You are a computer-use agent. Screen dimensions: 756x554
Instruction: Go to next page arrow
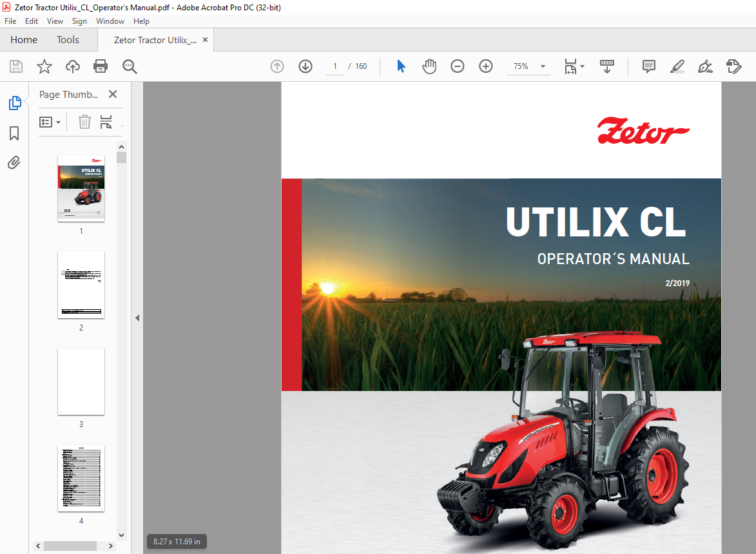pos(305,66)
